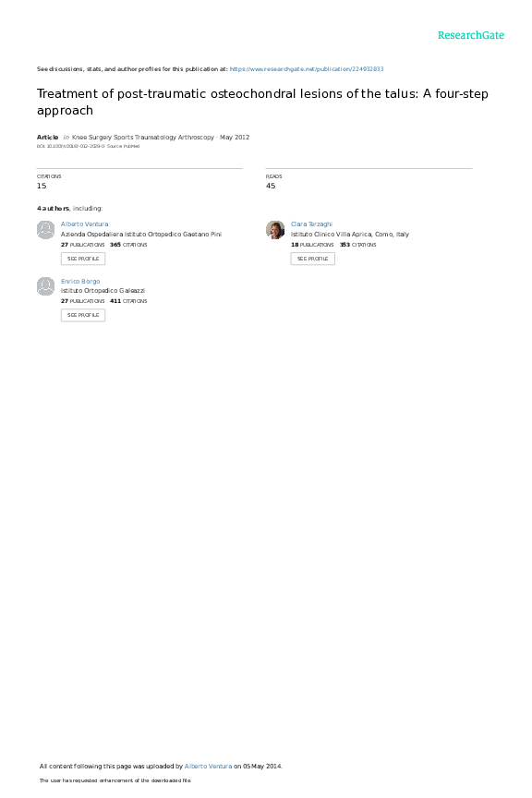The width and height of the screenshot is (532, 798).
Task: Click Alberto Ventura's avatar icon
Action: click(x=46, y=230)
